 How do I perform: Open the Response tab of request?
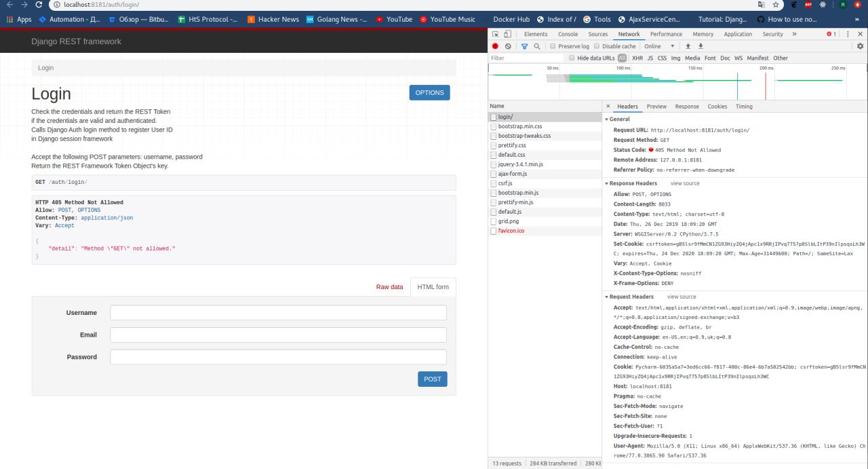(687, 107)
